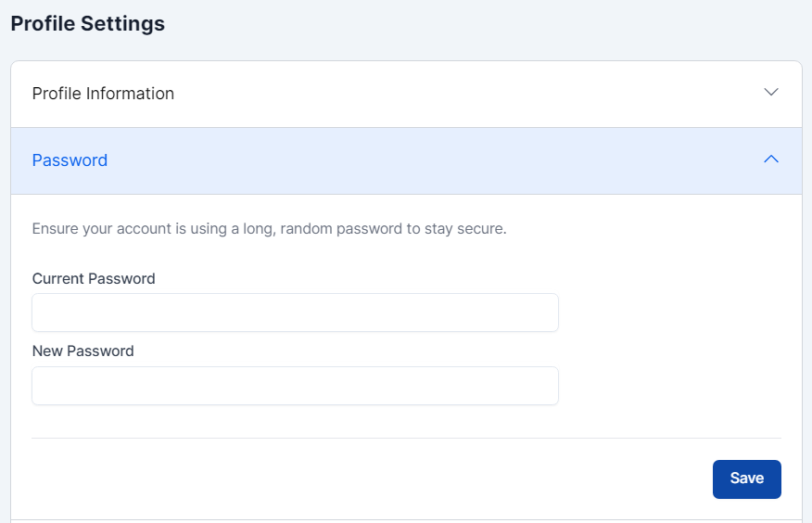Click blank space right of New Password field
Image resolution: width=812 pixels, height=523 pixels.
[x=669, y=386]
